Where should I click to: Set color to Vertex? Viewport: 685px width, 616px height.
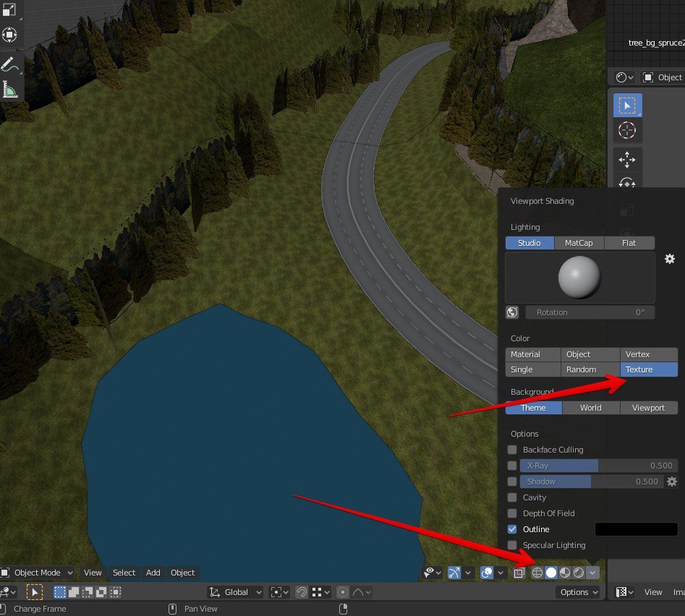coord(649,354)
